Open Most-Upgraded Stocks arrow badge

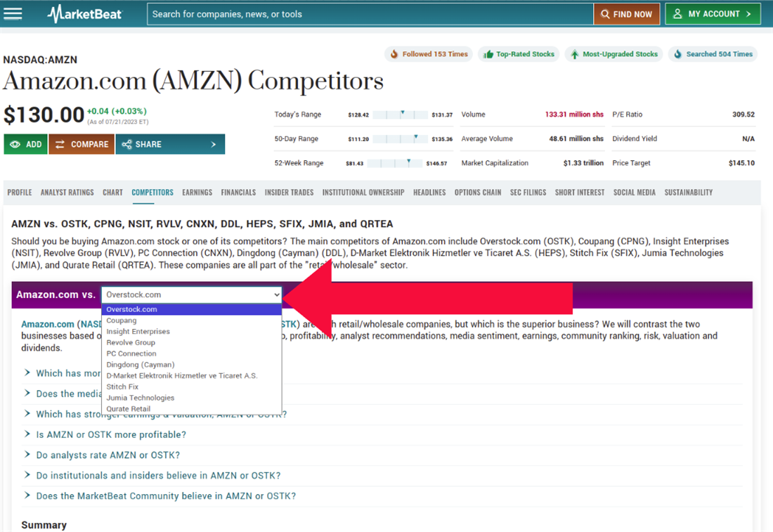point(613,54)
